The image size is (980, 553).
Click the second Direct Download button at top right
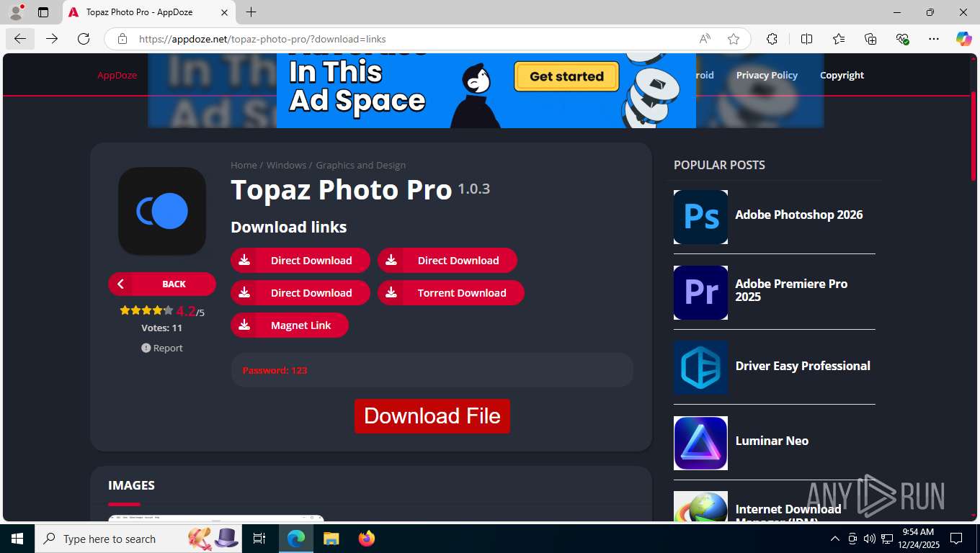447,260
